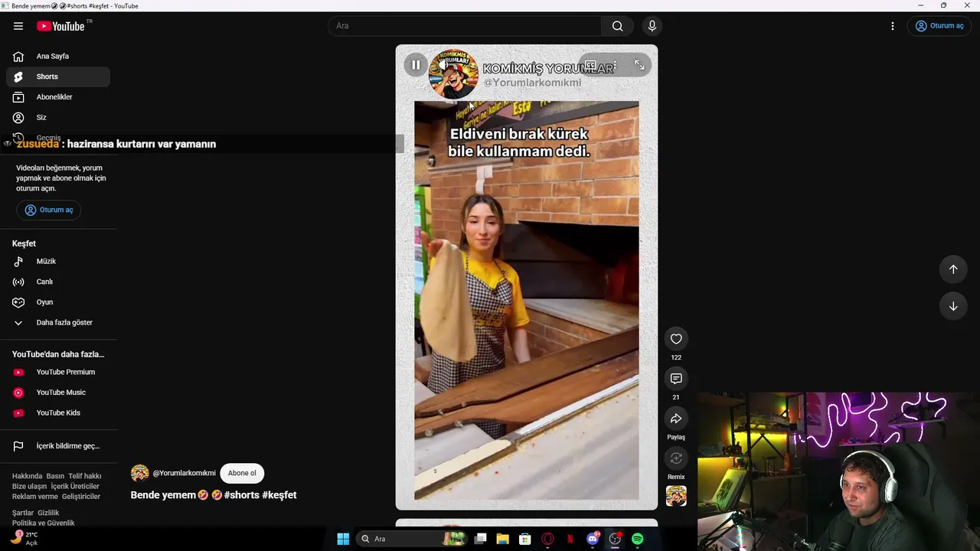Click the #keşfet hashtag in the title

279,495
